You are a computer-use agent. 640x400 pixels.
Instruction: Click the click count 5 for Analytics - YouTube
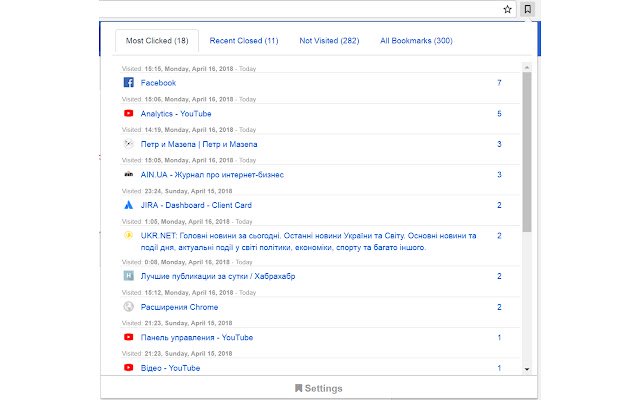tap(499, 113)
